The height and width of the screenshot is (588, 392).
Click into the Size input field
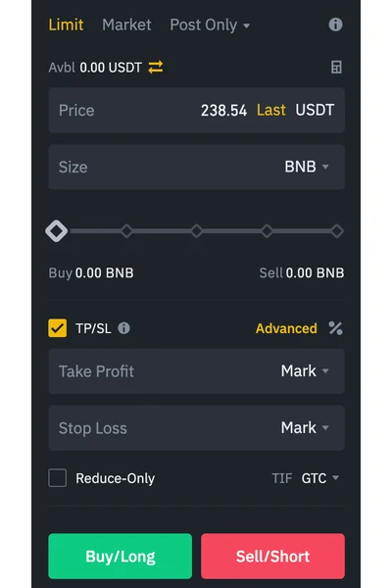tap(197, 167)
